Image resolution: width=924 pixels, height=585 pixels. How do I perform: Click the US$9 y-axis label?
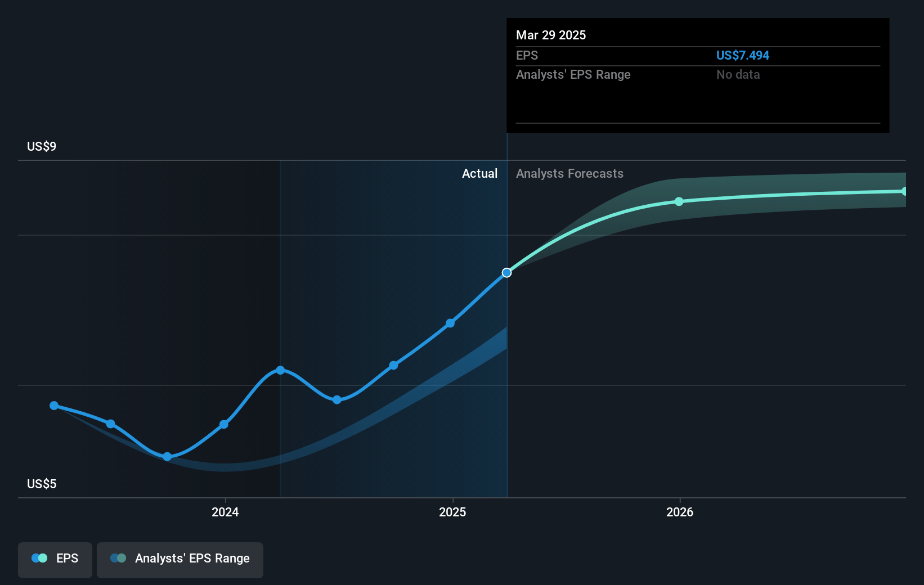pyautogui.click(x=42, y=146)
